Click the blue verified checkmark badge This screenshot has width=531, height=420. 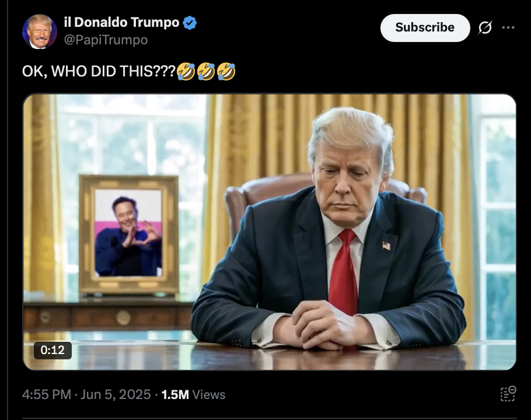point(190,23)
